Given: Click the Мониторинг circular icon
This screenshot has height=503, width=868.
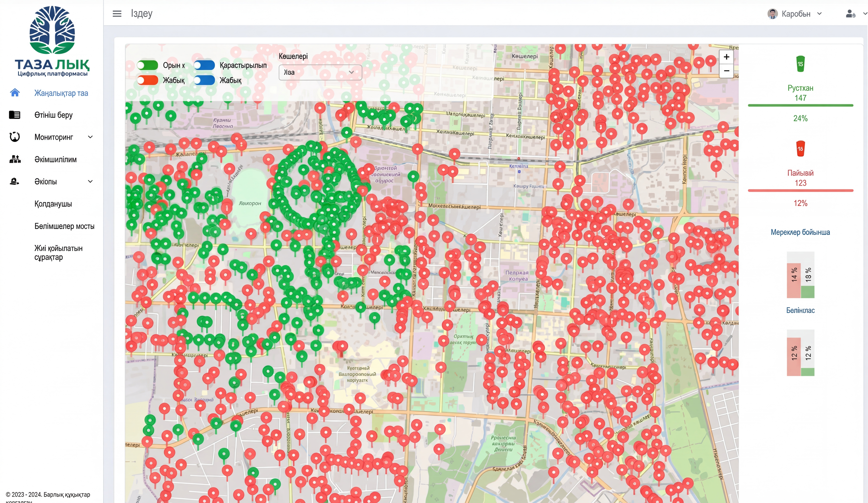Looking at the screenshot, I should [14, 137].
